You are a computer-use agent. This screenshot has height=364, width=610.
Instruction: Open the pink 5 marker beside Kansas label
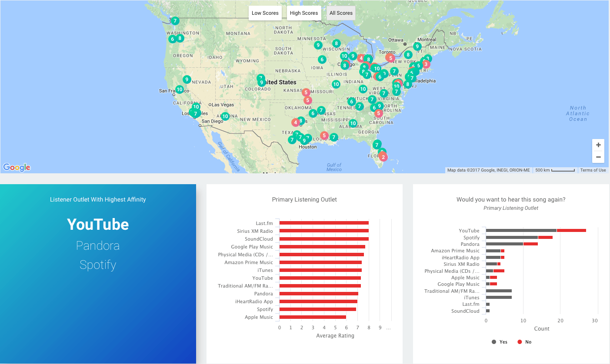tap(306, 93)
